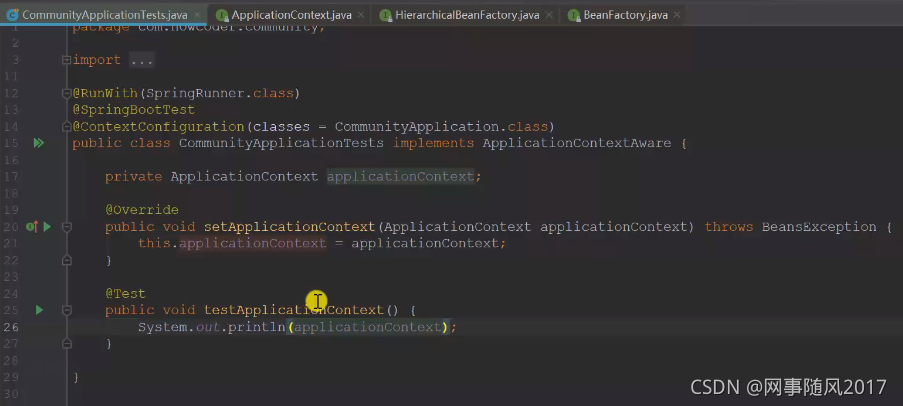Click the CommunityApplicationTests class name
Viewport: 903px width, 406px height.
[281, 143]
